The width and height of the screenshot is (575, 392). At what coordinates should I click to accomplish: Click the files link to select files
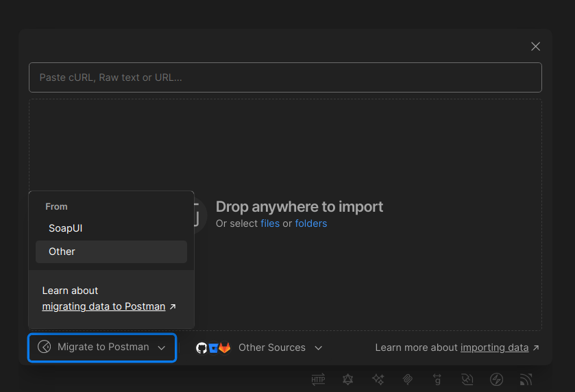click(270, 223)
